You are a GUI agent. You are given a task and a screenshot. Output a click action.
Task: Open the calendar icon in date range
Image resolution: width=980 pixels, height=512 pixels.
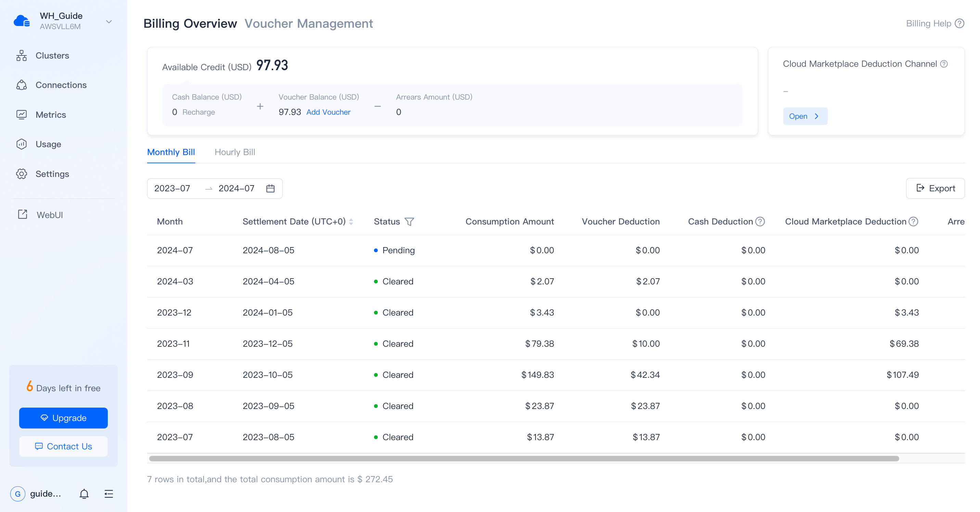[270, 188]
